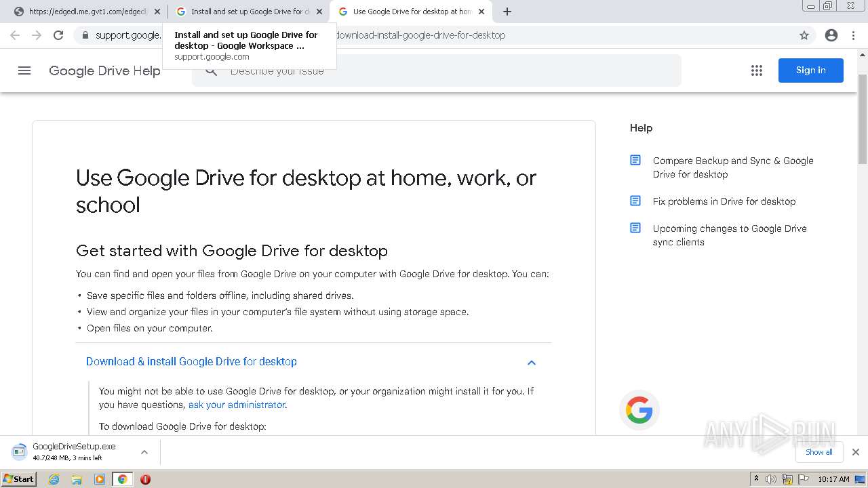Click the red stop-sign taskbar icon
Image resolution: width=868 pixels, height=488 pixels.
click(145, 479)
